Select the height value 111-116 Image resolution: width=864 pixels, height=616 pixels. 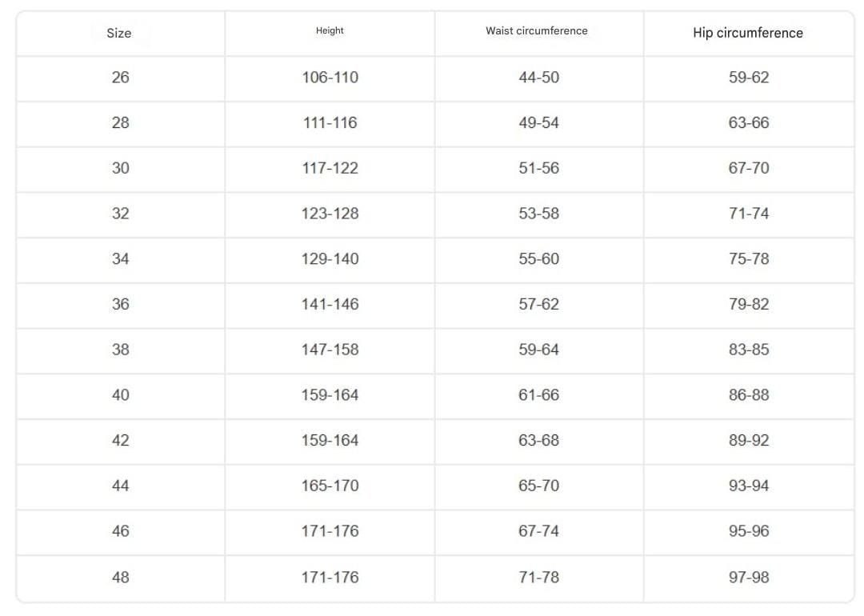point(330,122)
